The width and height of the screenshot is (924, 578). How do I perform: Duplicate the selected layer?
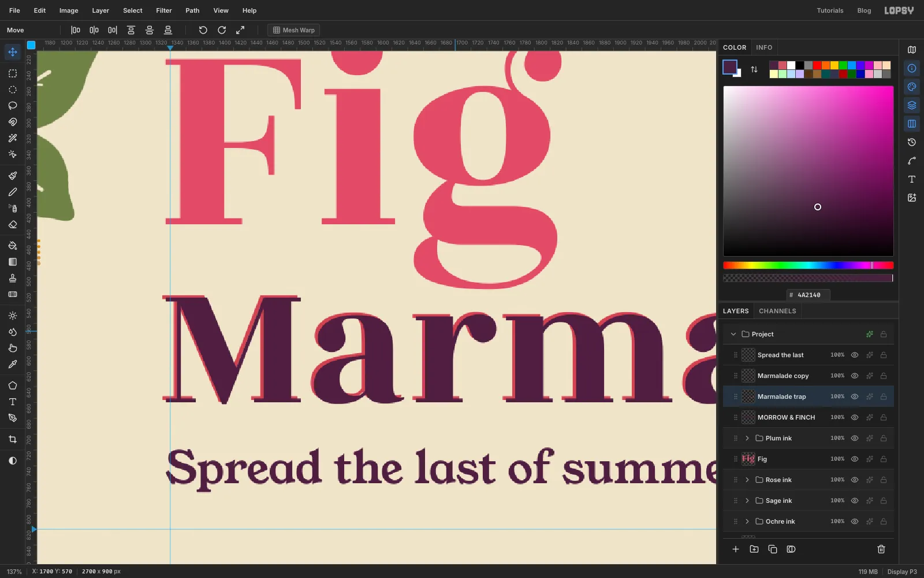tap(773, 549)
